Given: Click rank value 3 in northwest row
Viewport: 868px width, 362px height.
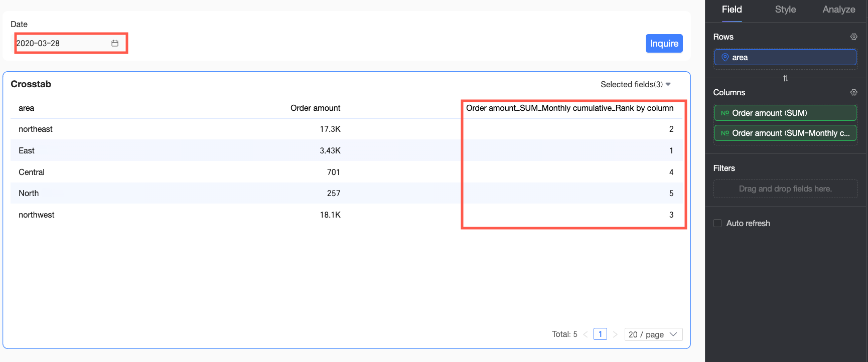Looking at the screenshot, I should click(x=671, y=215).
